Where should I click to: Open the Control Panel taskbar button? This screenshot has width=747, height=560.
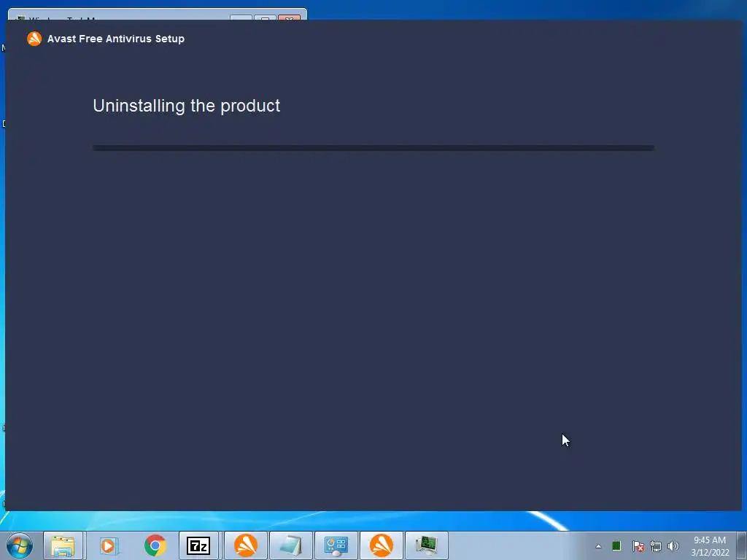[336, 545]
